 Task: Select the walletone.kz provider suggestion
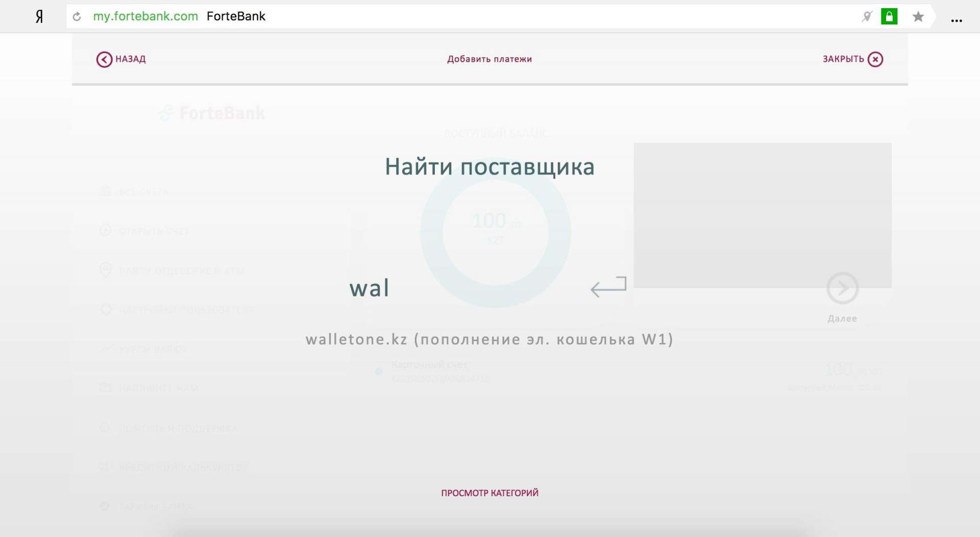point(489,340)
